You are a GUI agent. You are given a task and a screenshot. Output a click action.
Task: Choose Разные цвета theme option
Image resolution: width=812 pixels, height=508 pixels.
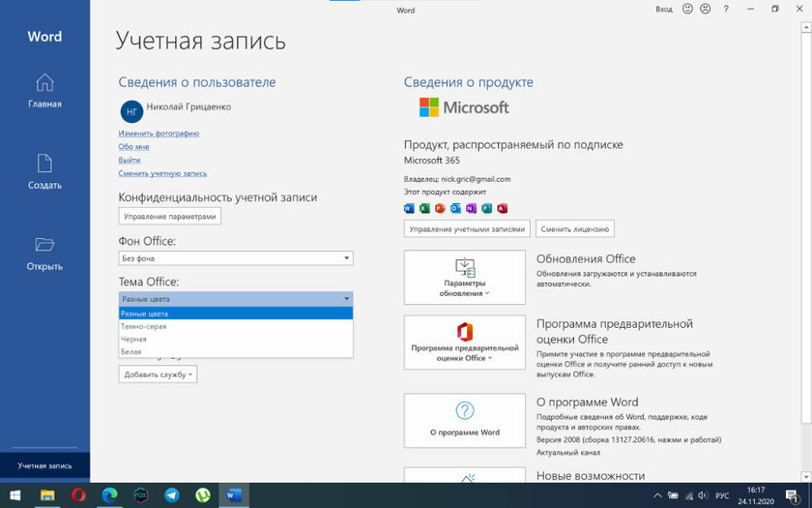click(236, 314)
